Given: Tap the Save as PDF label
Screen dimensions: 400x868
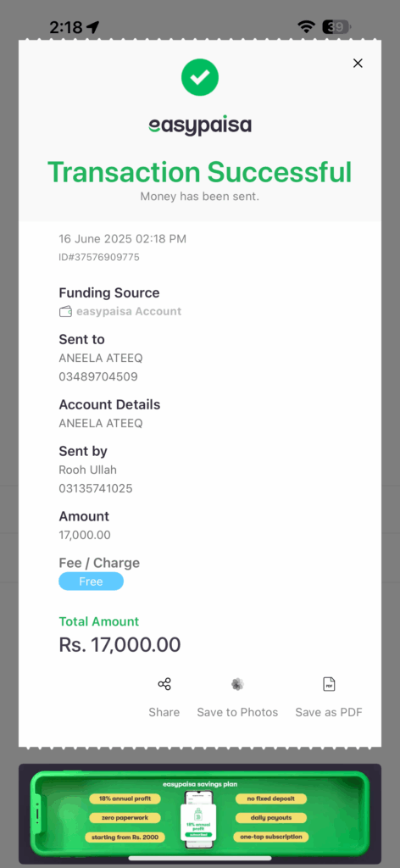Looking at the screenshot, I should coord(329,712).
